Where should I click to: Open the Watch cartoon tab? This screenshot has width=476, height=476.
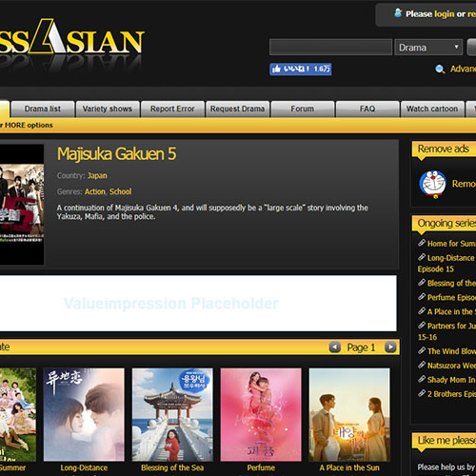pyautogui.click(x=432, y=109)
